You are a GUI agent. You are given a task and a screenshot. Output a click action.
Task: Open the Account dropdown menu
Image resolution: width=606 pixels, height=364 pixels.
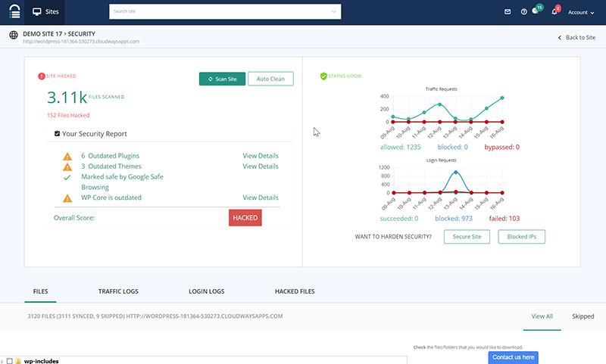(581, 12)
